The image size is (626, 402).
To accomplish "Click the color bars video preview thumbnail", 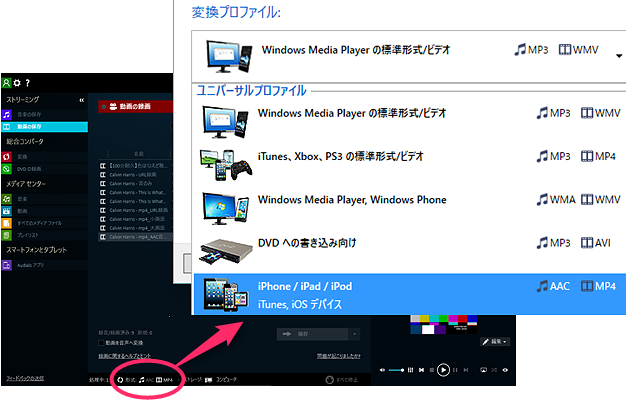I will point(444,325).
